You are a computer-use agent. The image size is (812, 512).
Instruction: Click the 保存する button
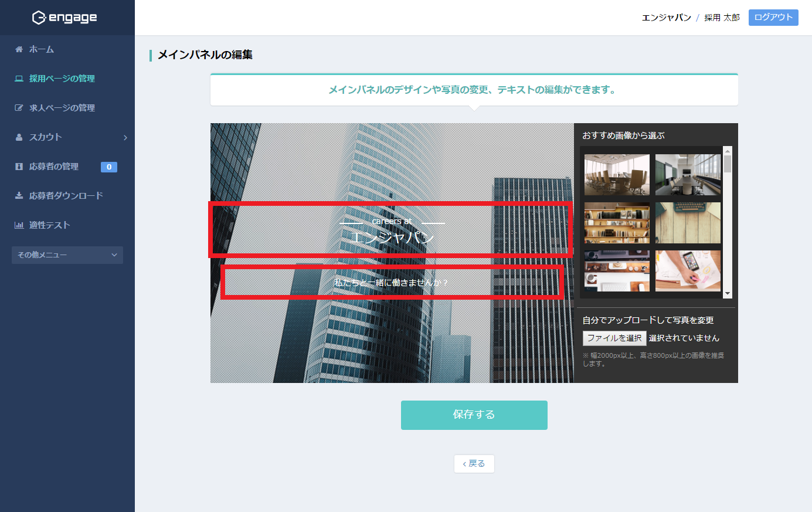(474, 415)
